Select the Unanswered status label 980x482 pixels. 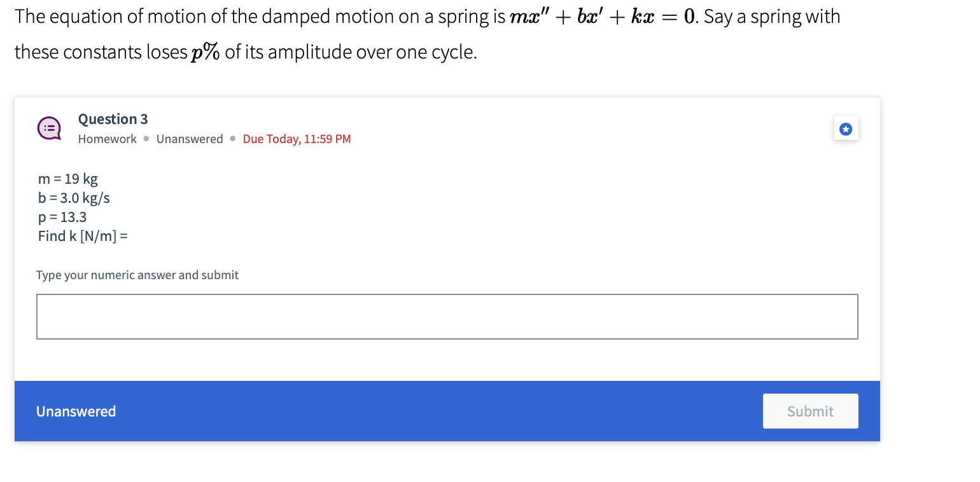click(190, 139)
